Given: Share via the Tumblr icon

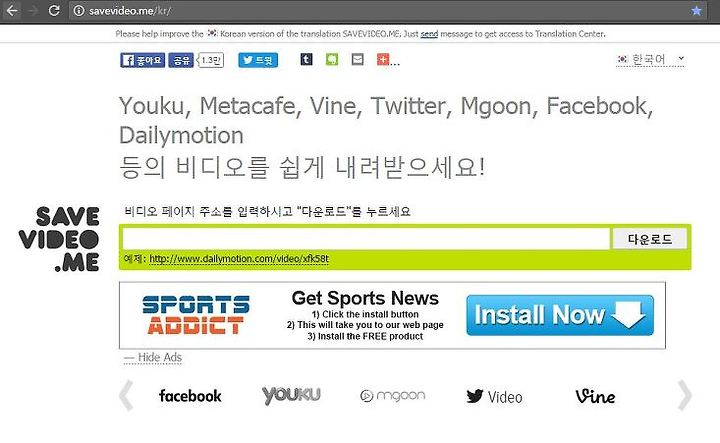Looking at the screenshot, I should click(x=306, y=59).
